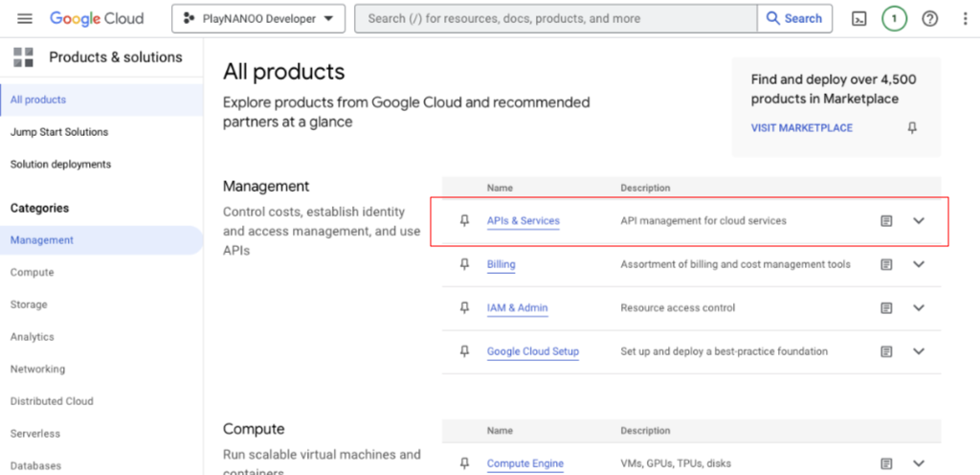
Task: Select All products in sidebar
Action: pos(101,100)
